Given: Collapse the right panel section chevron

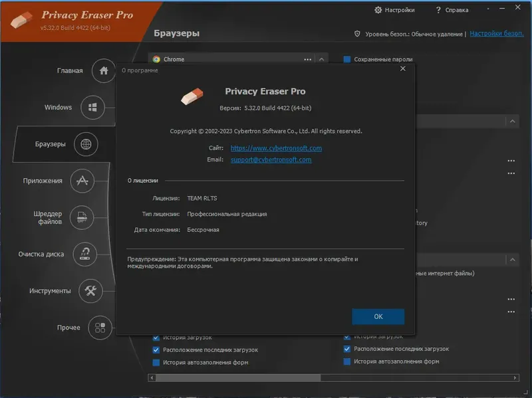Looking at the screenshot, I should pyautogui.click(x=512, y=121).
